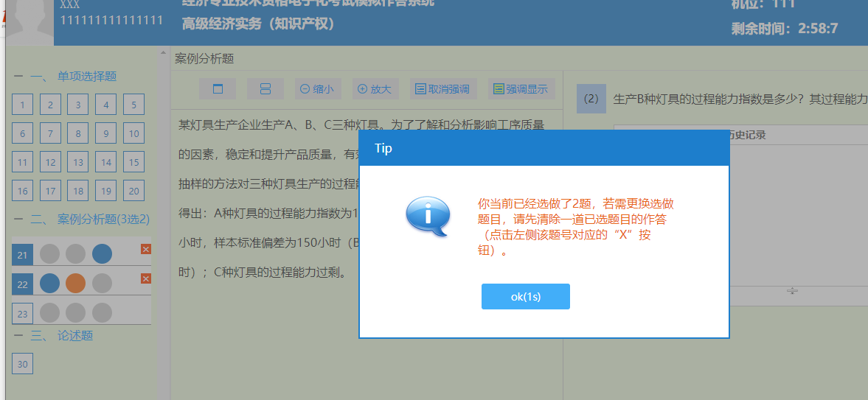Click 强调显示 highlight button

coord(521,88)
